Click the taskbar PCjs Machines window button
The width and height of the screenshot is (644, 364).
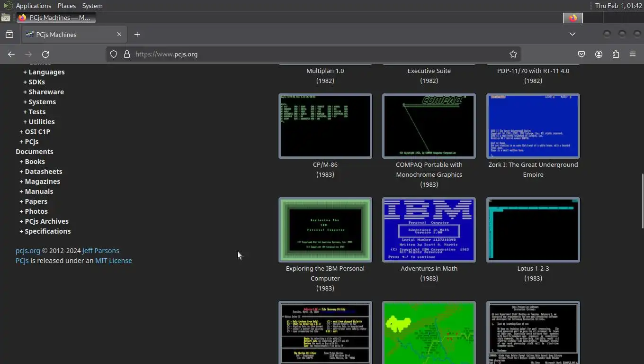pyautogui.click(x=56, y=18)
